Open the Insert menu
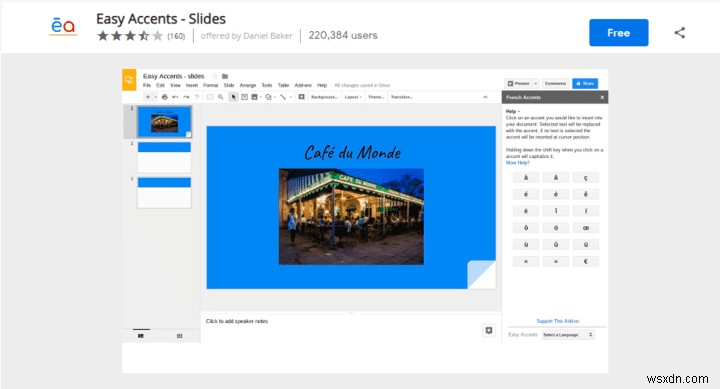 coord(192,85)
